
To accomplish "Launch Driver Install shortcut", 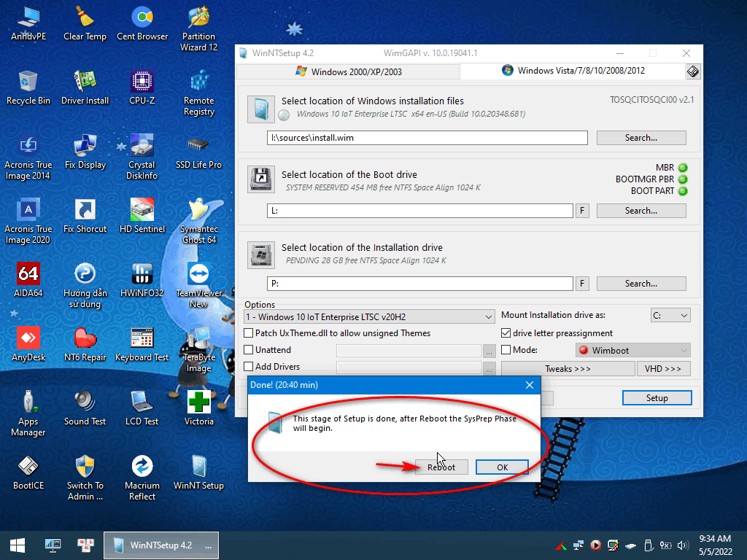I will [85, 87].
